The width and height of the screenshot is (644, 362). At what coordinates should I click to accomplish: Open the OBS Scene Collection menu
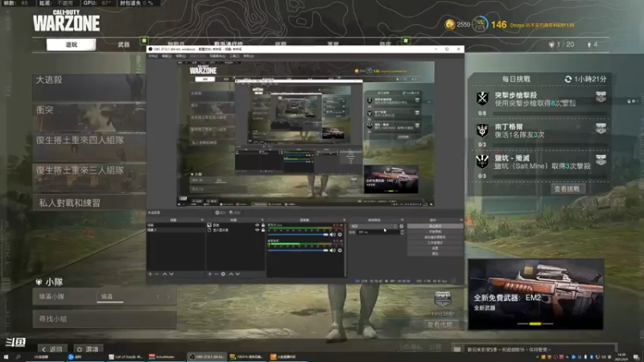[x=217, y=56]
